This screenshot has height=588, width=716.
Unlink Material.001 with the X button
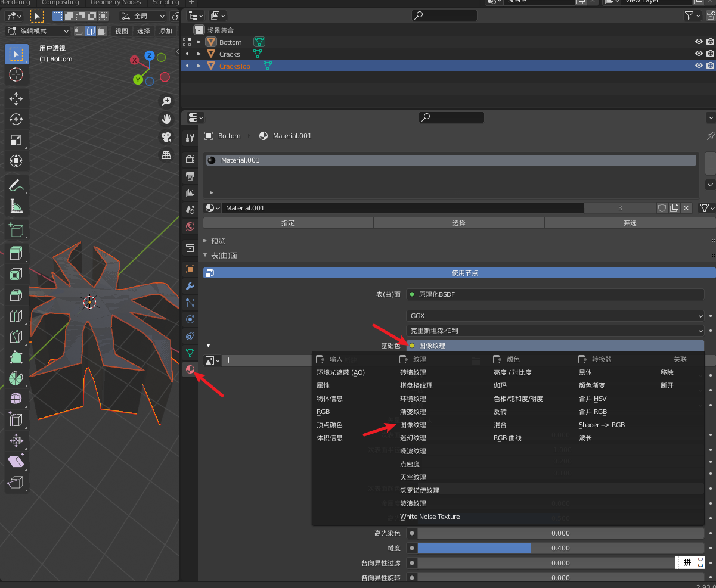[686, 208]
